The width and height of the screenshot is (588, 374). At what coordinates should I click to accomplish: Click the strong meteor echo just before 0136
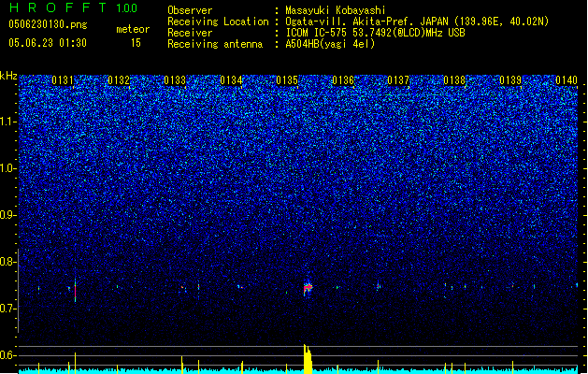(x=308, y=288)
